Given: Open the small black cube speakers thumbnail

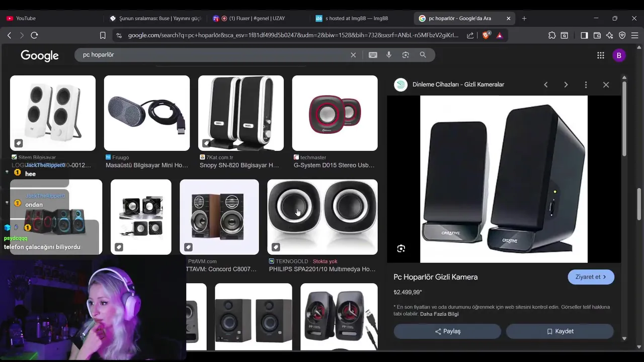Looking at the screenshot, I should (141, 217).
